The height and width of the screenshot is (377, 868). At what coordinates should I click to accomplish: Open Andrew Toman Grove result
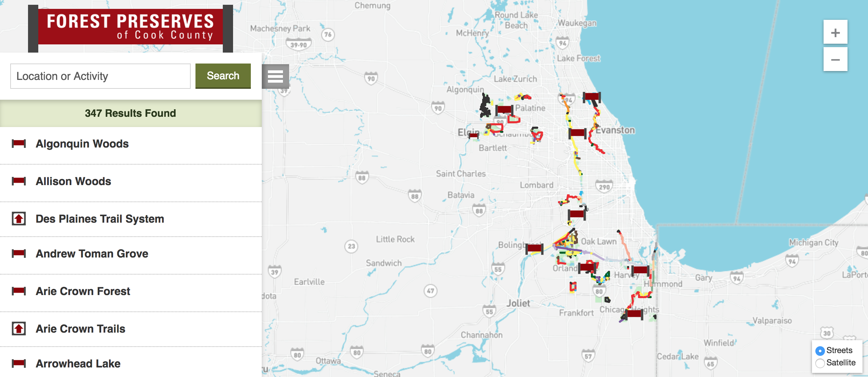click(92, 254)
